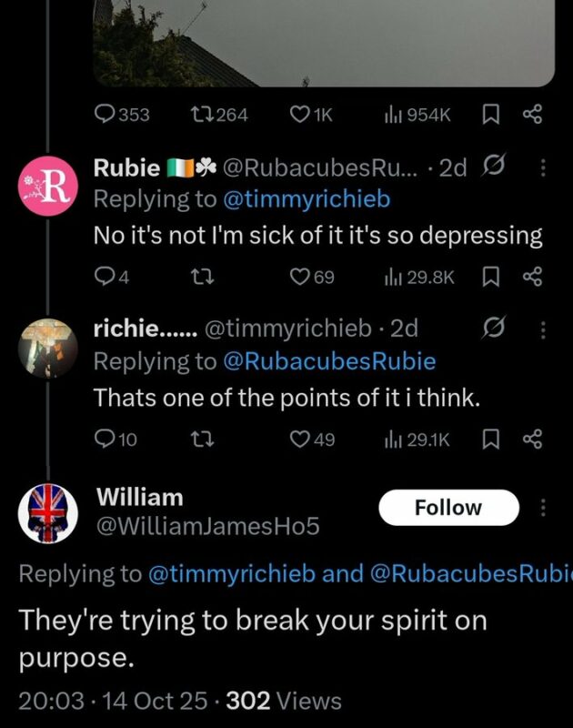Bookmark the top post

click(x=490, y=114)
